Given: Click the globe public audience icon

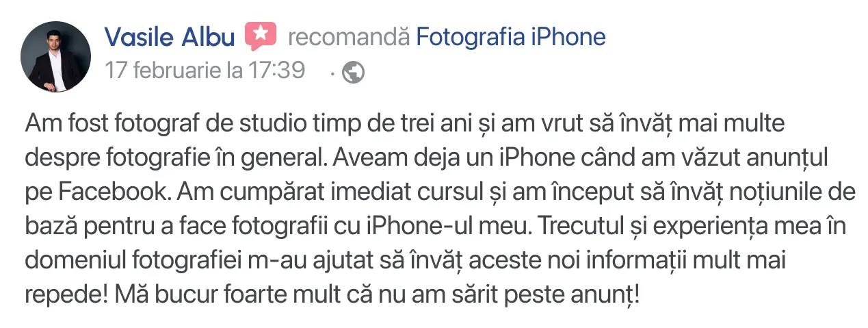Looking at the screenshot, I should 353,72.
